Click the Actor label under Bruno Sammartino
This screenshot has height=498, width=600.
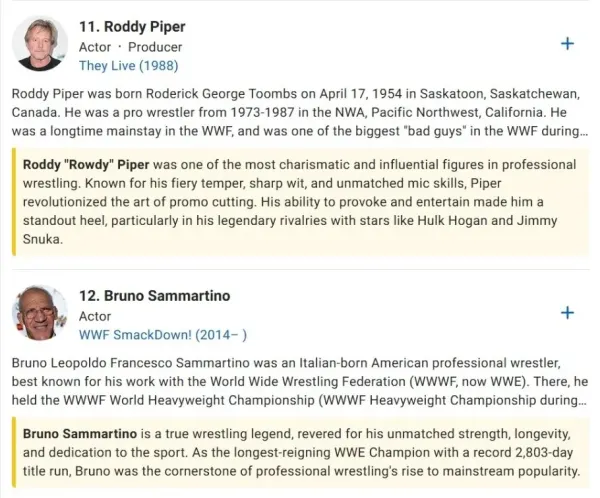click(95, 316)
